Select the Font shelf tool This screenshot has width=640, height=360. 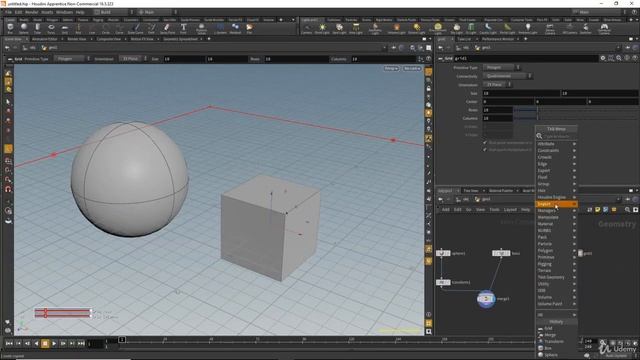[x=183, y=29]
